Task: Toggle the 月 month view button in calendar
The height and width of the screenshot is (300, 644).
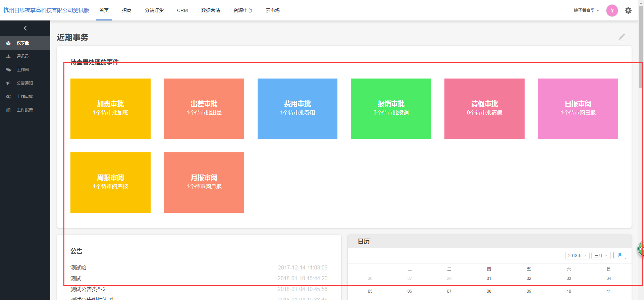Action: click(x=620, y=255)
